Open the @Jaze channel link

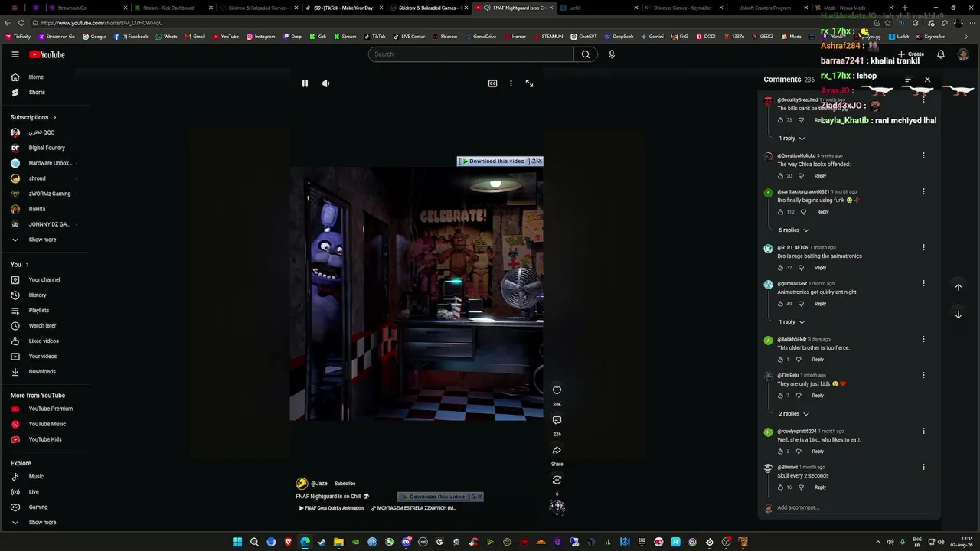point(319,484)
